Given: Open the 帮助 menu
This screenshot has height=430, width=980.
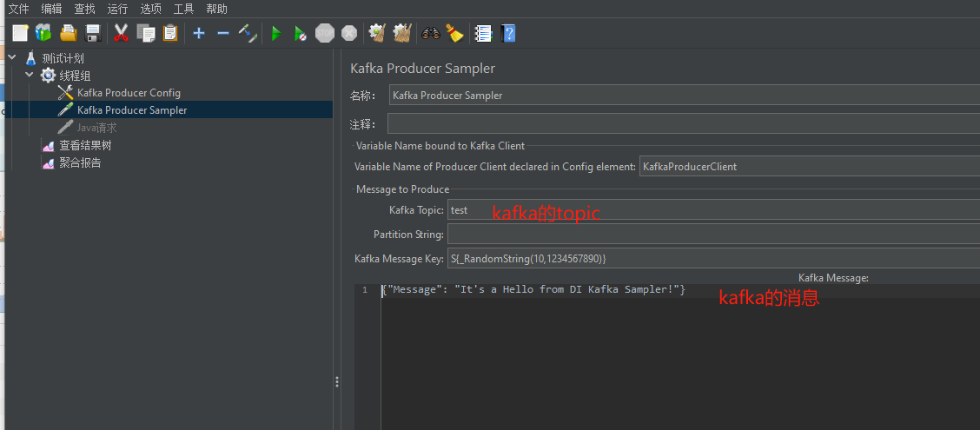Looking at the screenshot, I should (217, 9).
